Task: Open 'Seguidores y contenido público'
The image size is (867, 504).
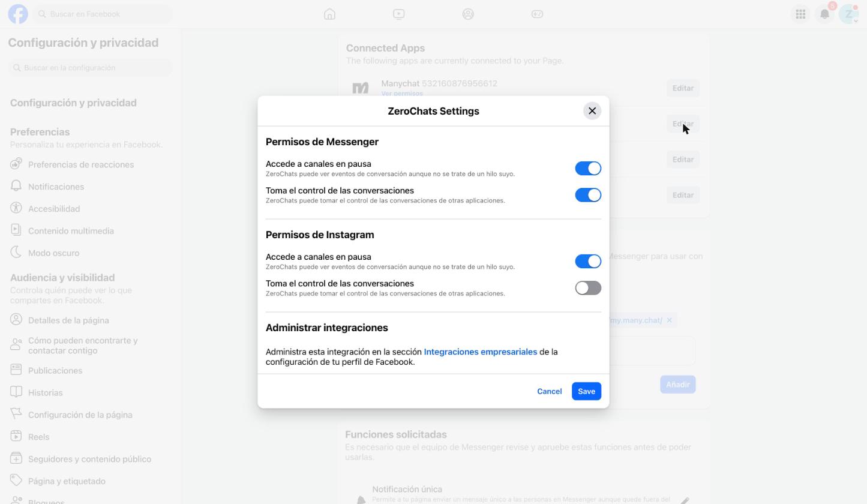Action: tap(89, 460)
